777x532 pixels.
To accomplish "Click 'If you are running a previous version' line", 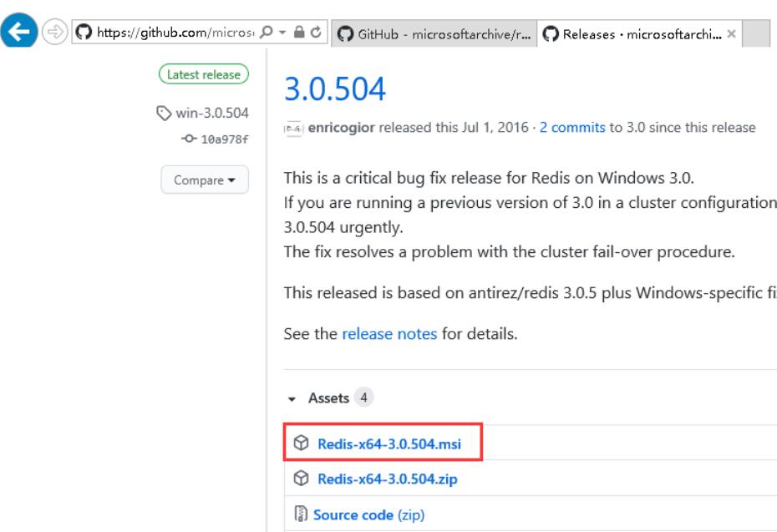I will tap(531, 203).
